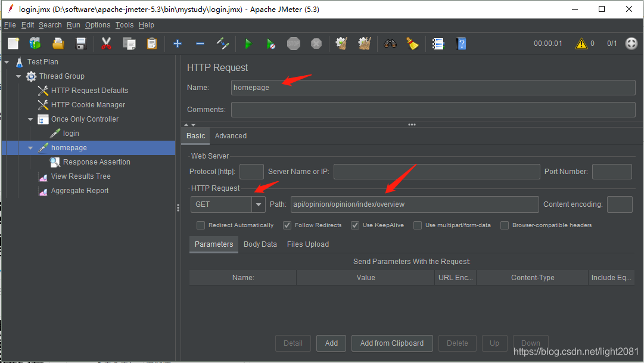
Task: Click in the Name field containing homepage
Action: click(433, 88)
